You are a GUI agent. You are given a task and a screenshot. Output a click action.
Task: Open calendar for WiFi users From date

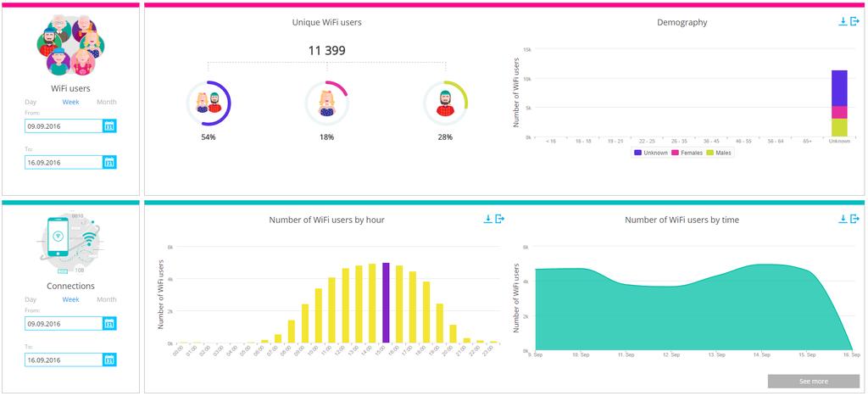(x=109, y=126)
